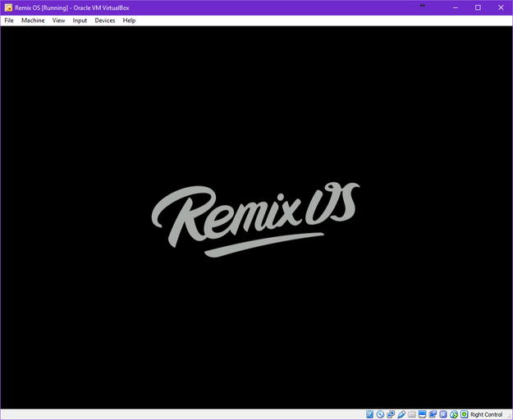The height and width of the screenshot is (420, 513).
Task: Maximize the VirtualBox VM window
Action: [478, 7]
